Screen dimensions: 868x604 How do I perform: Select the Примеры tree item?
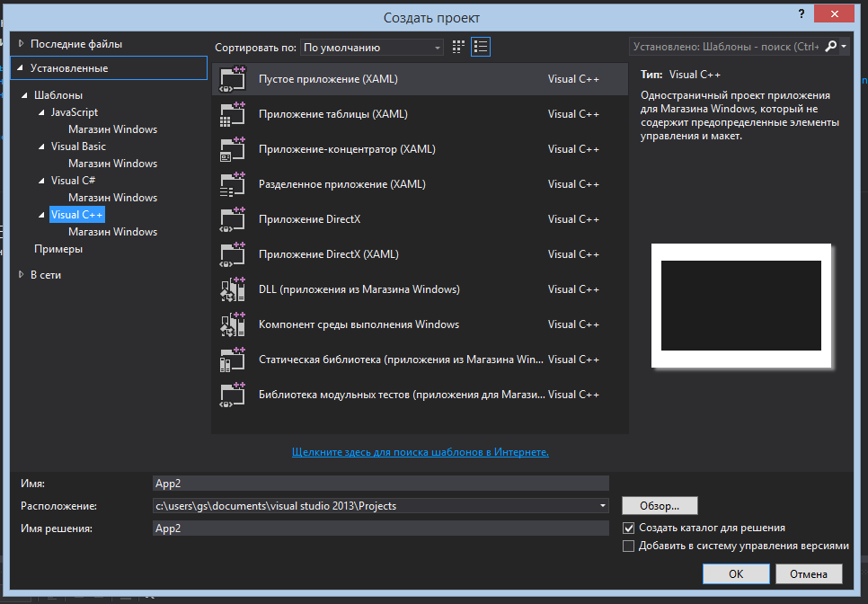[x=58, y=249]
